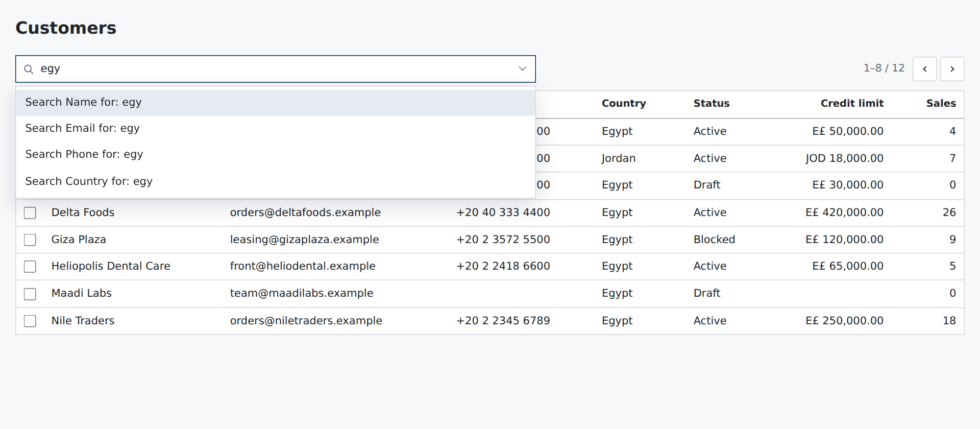Sort by the Status column header
Image resolution: width=980 pixels, height=429 pixels.
pyautogui.click(x=712, y=103)
